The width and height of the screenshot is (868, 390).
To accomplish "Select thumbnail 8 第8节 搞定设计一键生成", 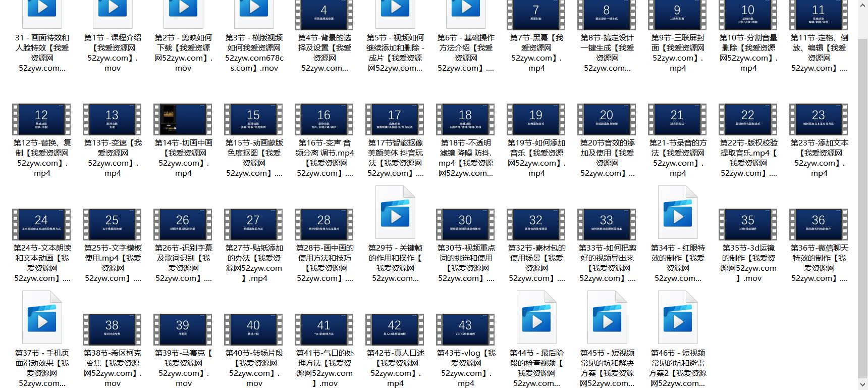I will [x=607, y=15].
